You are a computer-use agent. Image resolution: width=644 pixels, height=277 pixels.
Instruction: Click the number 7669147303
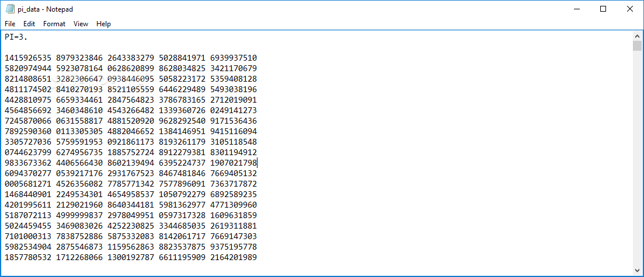click(234, 236)
